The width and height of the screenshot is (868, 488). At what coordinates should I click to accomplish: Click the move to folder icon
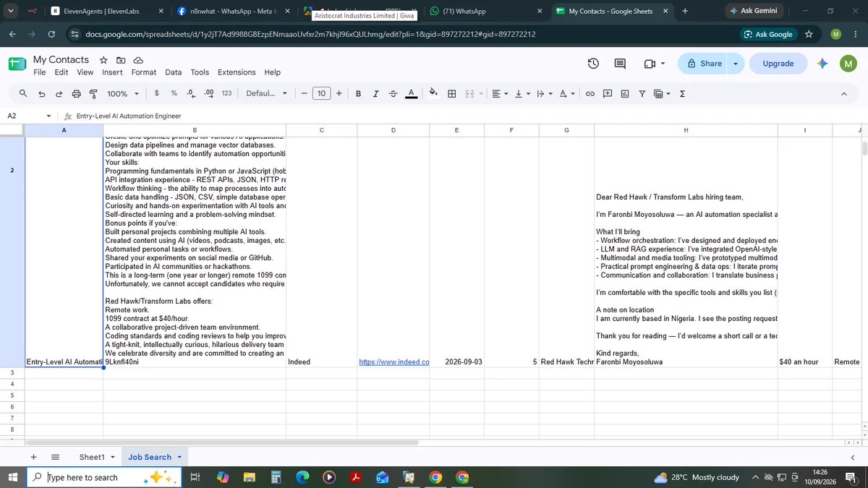121,60
